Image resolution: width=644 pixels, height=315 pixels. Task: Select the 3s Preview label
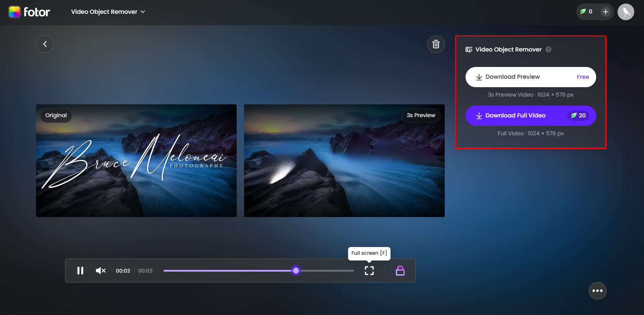point(420,115)
